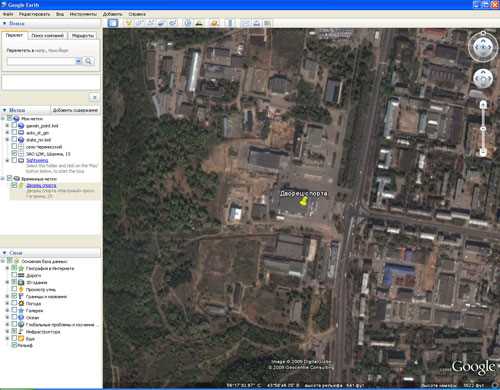Viewport: 500px width, 390px height.
Task: Click the search magnifier button
Action: [x=88, y=61]
